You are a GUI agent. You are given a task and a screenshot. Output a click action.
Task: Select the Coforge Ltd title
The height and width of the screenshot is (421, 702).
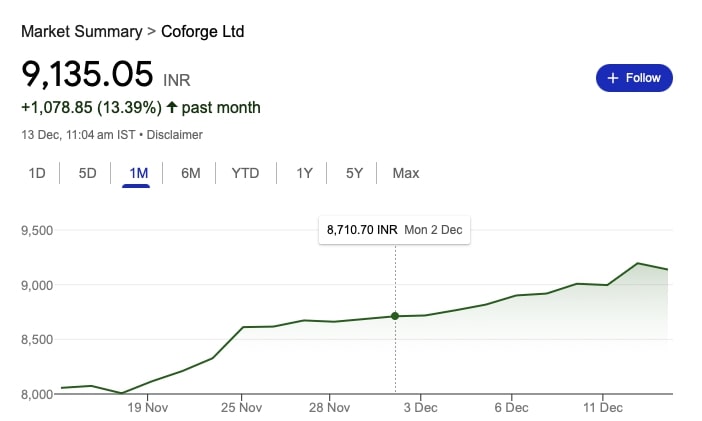202,31
